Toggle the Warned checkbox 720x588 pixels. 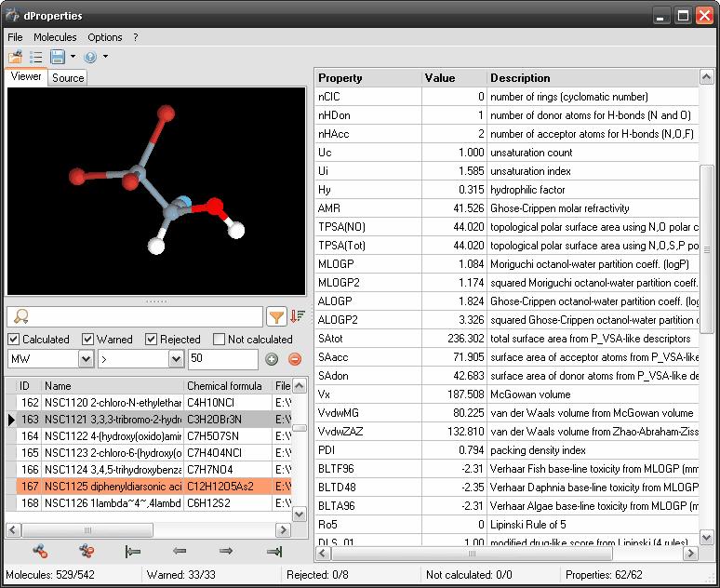[88, 340]
